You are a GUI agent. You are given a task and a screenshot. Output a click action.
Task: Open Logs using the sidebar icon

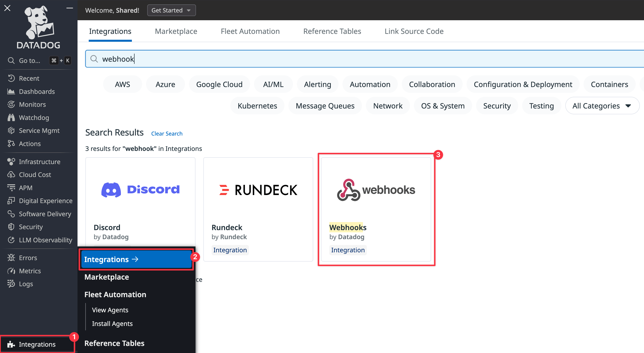(x=11, y=284)
